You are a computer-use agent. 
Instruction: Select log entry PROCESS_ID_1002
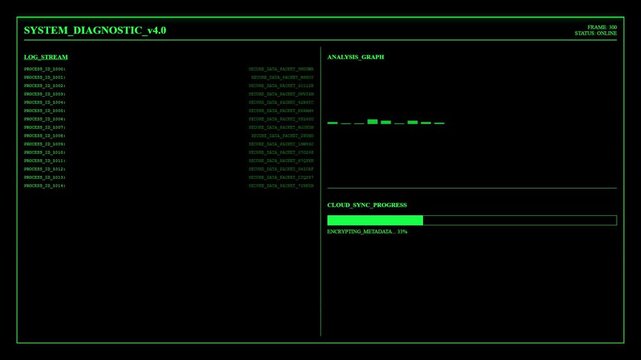click(169, 86)
